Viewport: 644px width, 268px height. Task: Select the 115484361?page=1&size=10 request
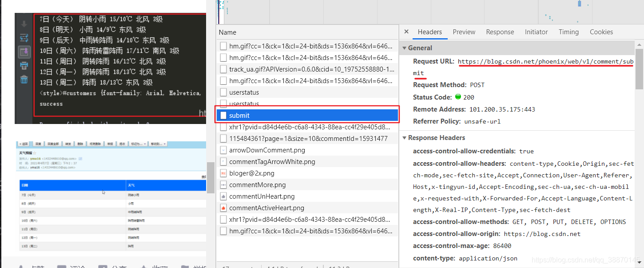307,139
